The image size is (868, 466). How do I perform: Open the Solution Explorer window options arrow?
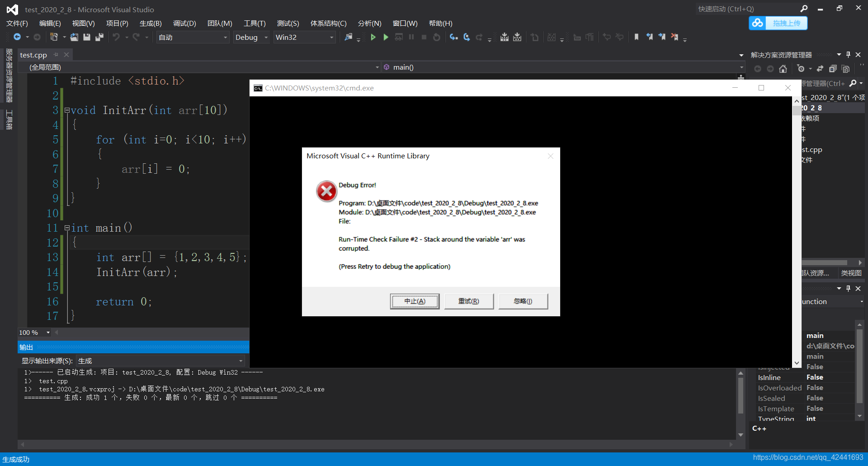(839, 55)
